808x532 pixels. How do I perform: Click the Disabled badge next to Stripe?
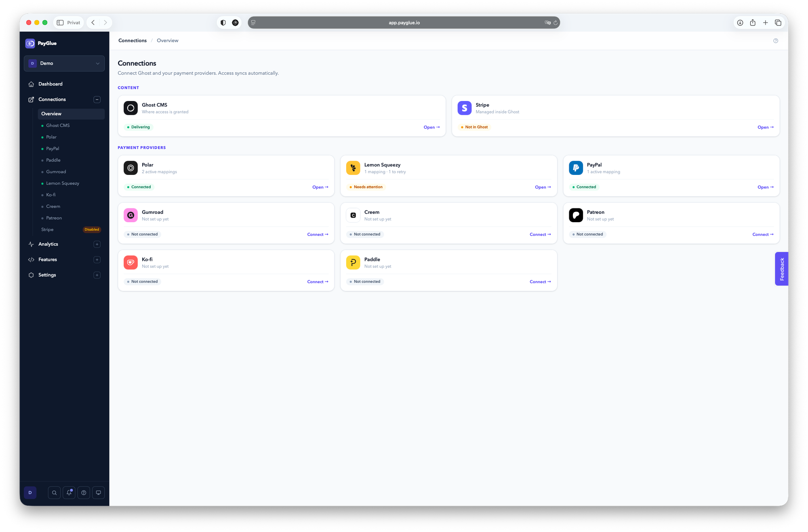[x=92, y=229]
